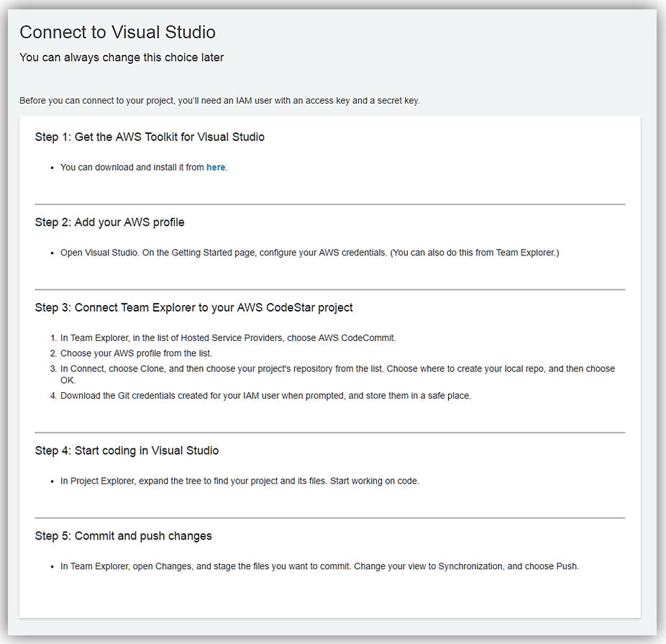This screenshot has height=644, width=666.
Task: Click the divider line above Step 4
Action: (329, 432)
